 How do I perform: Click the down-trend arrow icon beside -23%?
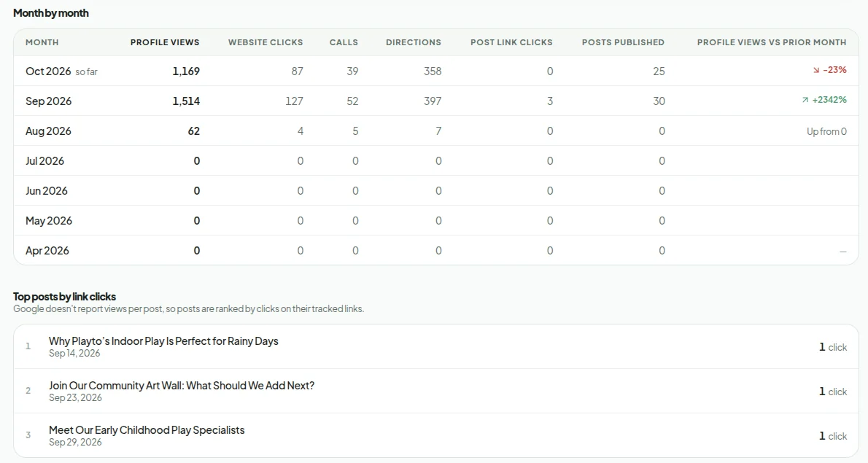(816, 70)
